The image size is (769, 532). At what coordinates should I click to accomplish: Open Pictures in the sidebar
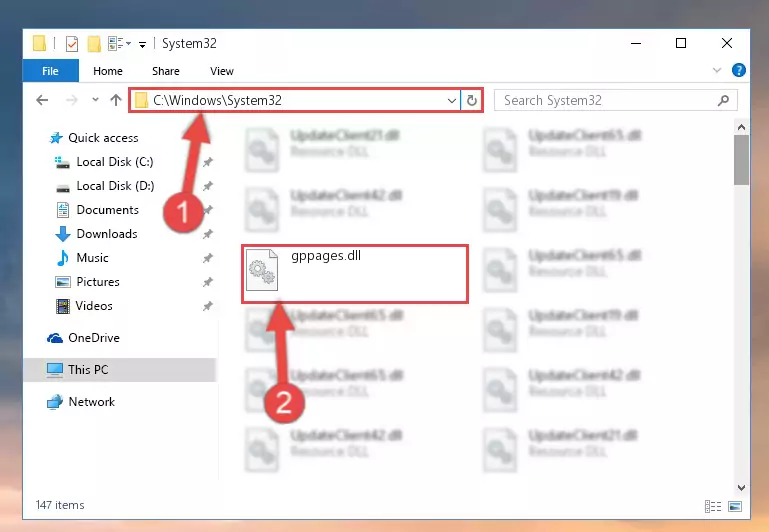pos(98,282)
